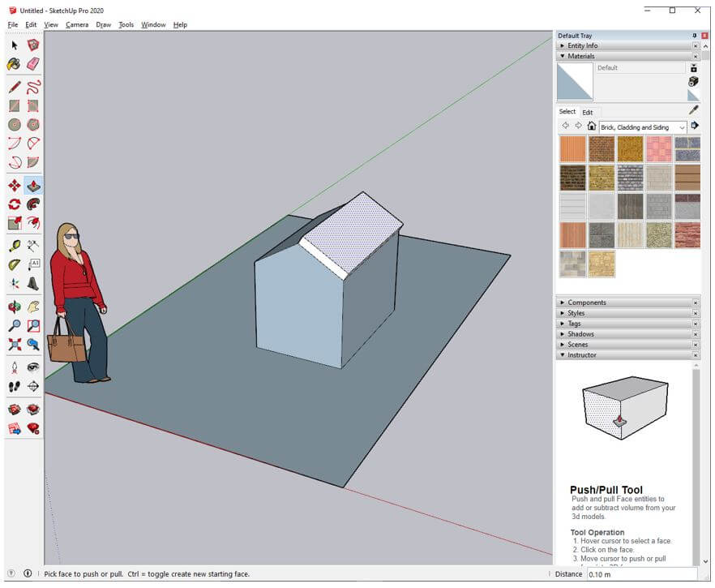Choose the Section Plane tool
Image resolution: width=715 pixels, height=588 pixels.
32,386
